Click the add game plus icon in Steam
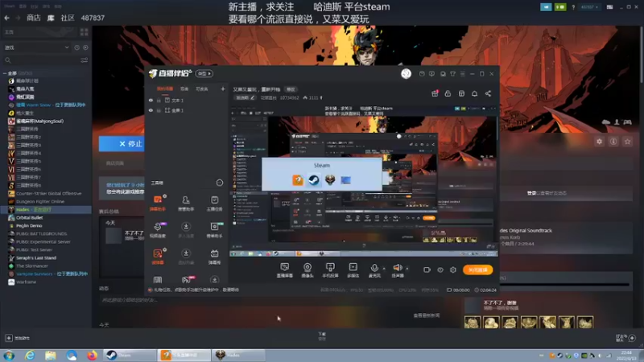Viewport: 644px width, 362px height. (9, 338)
